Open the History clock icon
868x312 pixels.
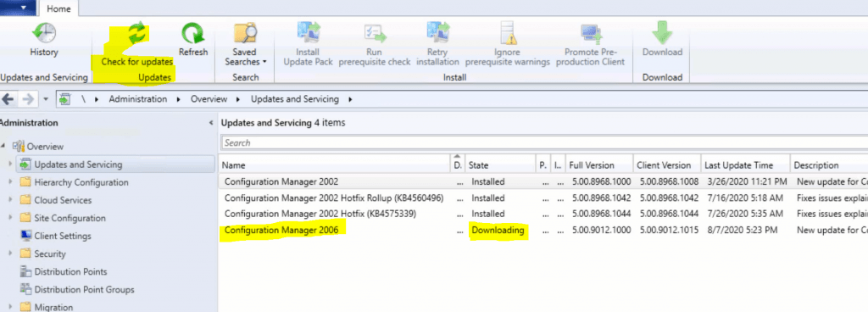[x=44, y=32]
